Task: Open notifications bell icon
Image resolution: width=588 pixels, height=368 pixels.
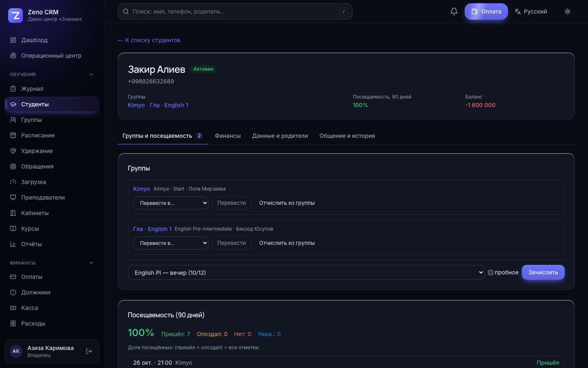Action: coord(454,11)
